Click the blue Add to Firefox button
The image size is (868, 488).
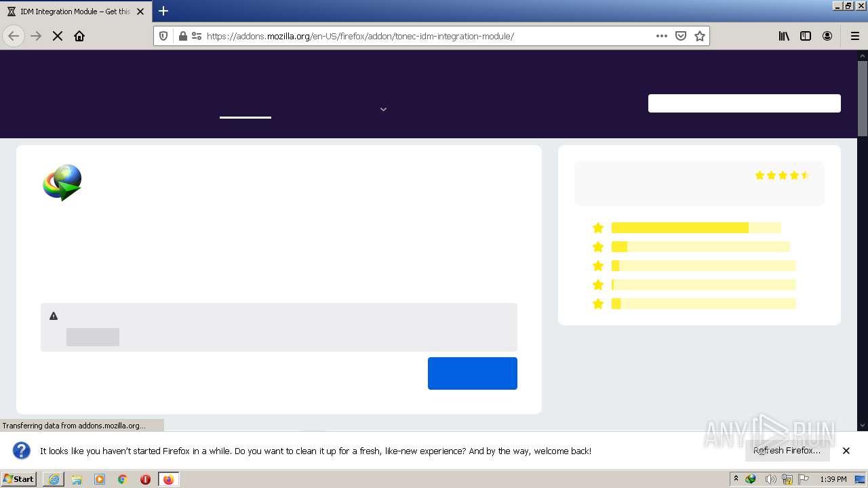coord(473,373)
